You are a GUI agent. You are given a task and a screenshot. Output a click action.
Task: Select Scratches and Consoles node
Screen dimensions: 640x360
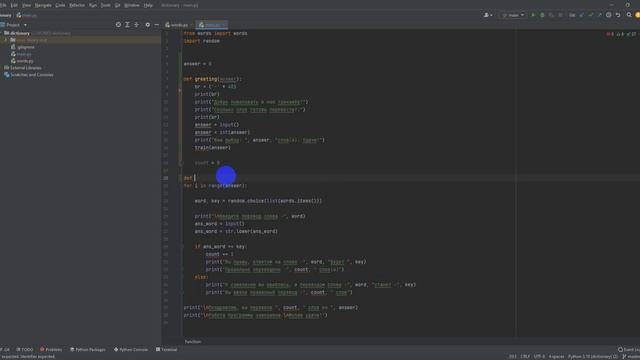tap(29, 75)
